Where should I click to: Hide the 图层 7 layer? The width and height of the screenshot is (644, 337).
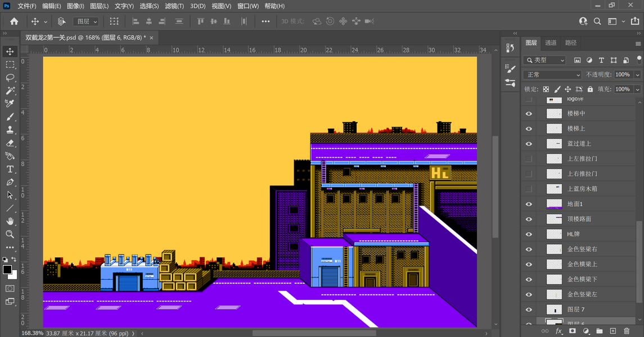(529, 309)
